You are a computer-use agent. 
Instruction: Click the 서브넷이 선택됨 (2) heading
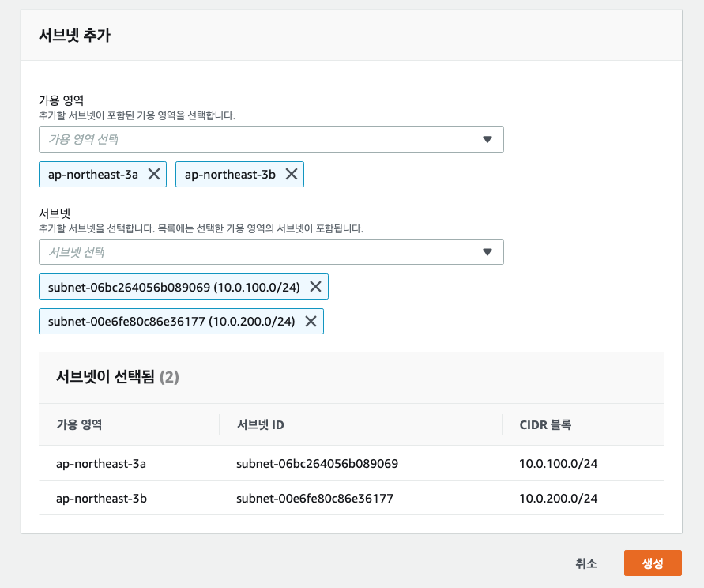point(118,376)
